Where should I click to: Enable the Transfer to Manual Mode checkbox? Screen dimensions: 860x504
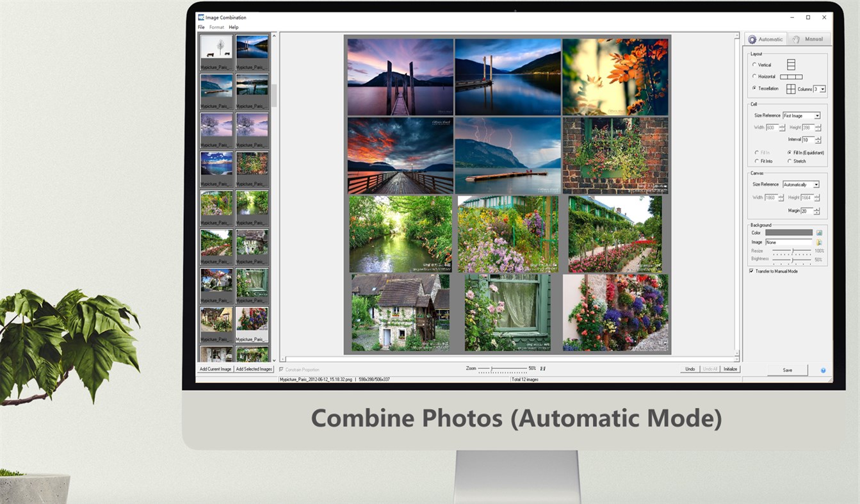click(x=751, y=270)
